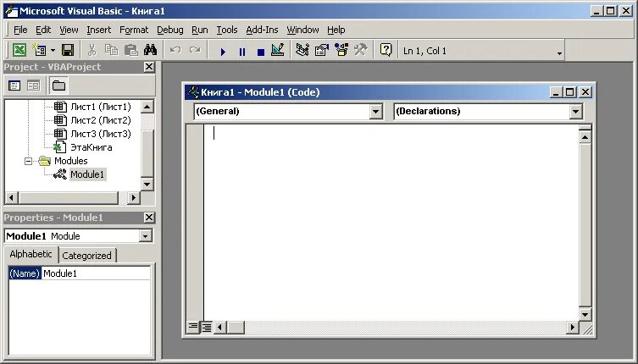Click the Paste clipboard icon
Image resolution: width=638 pixels, height=364 pixels.
(130, 51)
